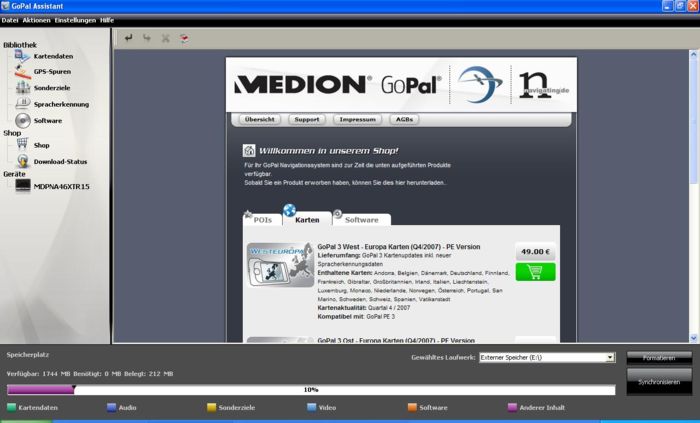Click the purple Anderer Inhalt swatch
This screenshot has height=423, width=700.
point(512,407)
